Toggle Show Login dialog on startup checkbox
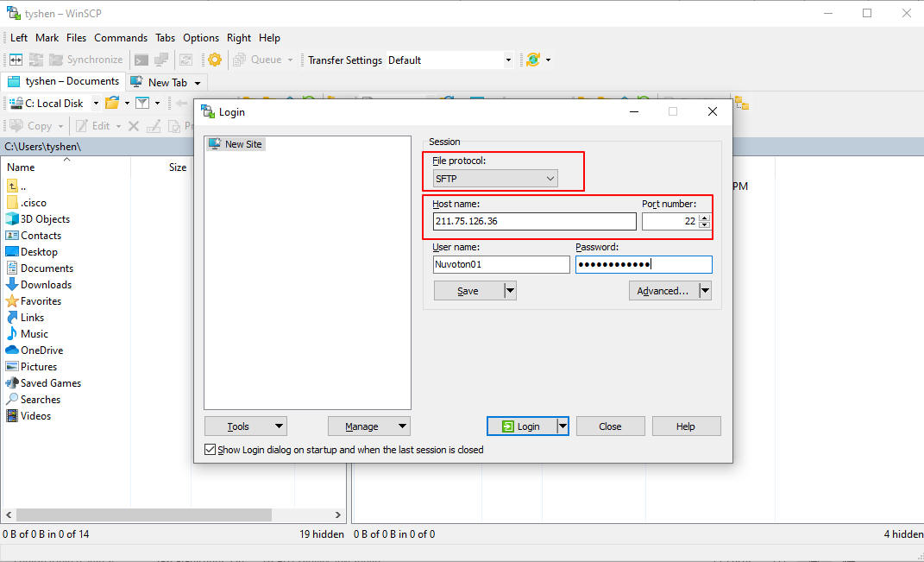This screenshot has height=562, width=924. [x=211, y=450]
